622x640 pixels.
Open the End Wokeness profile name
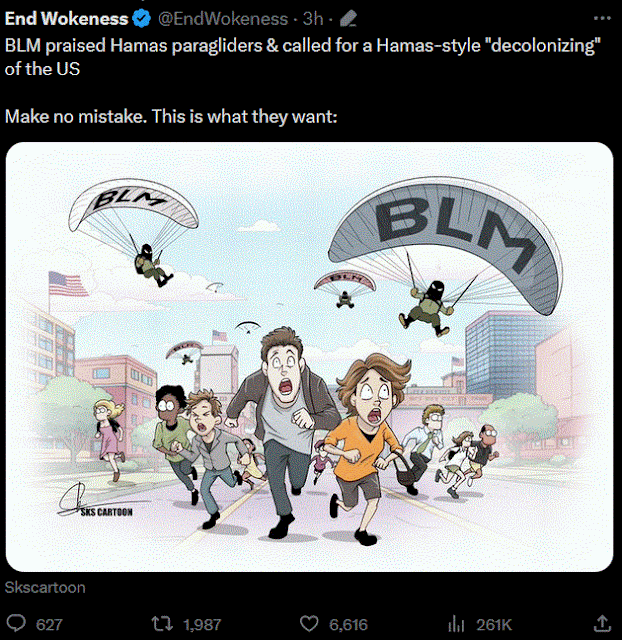pos(67,19)
